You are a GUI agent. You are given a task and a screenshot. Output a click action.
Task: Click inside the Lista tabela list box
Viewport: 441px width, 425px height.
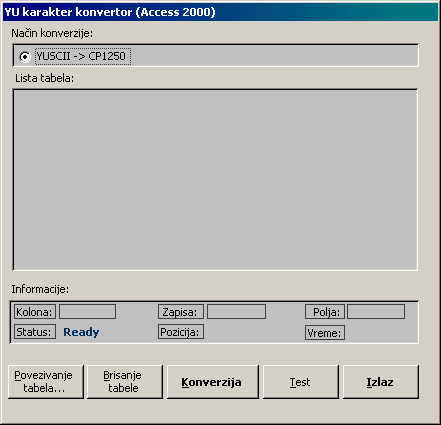coord(215,180)
